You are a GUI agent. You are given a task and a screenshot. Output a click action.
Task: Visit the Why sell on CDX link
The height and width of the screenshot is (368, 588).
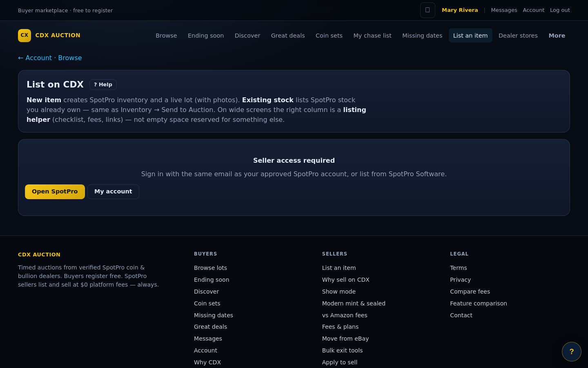(x=346, y=280)
